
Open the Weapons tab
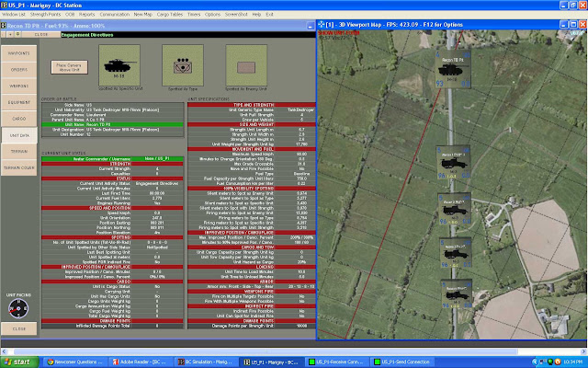pos(18,86)
